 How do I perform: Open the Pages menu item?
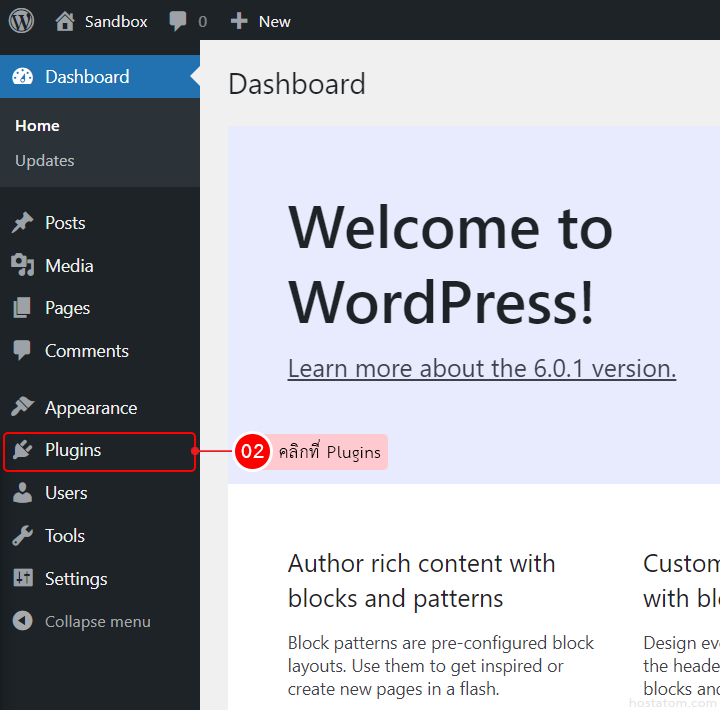[67, 309]
